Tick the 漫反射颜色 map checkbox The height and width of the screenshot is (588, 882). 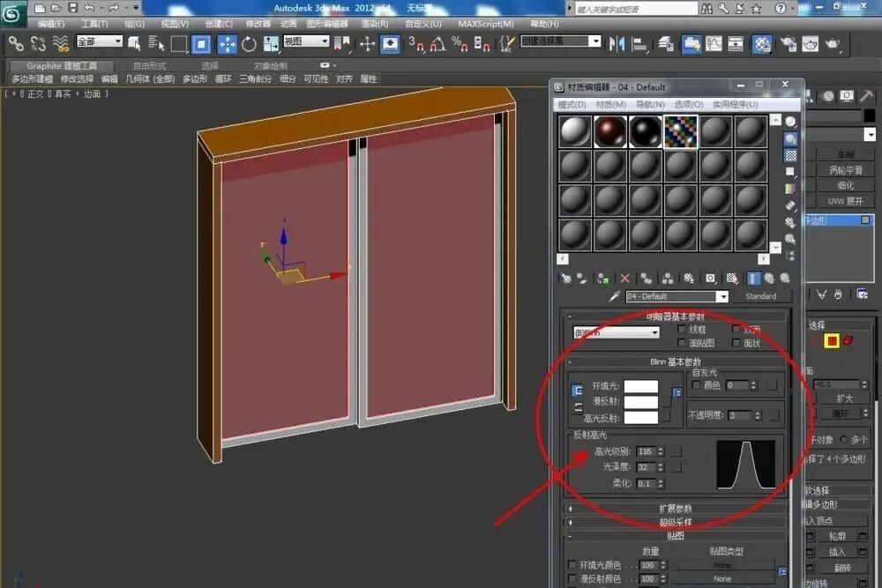click(x=572, y=578)
